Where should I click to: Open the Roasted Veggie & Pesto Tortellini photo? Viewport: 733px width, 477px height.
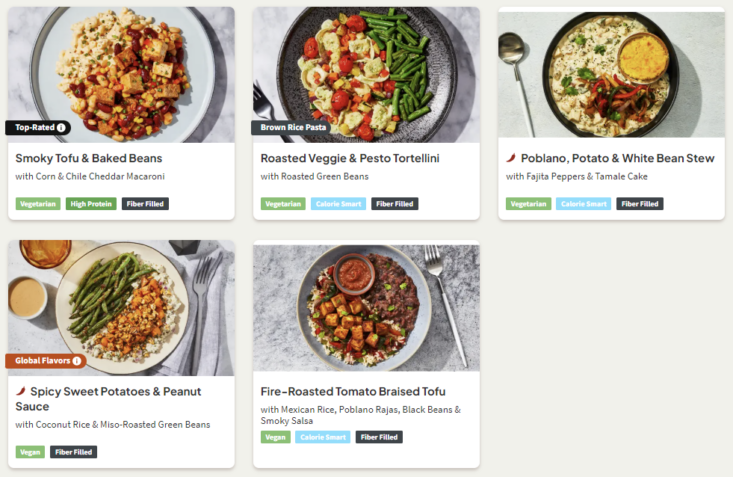[x=366, y=70]
